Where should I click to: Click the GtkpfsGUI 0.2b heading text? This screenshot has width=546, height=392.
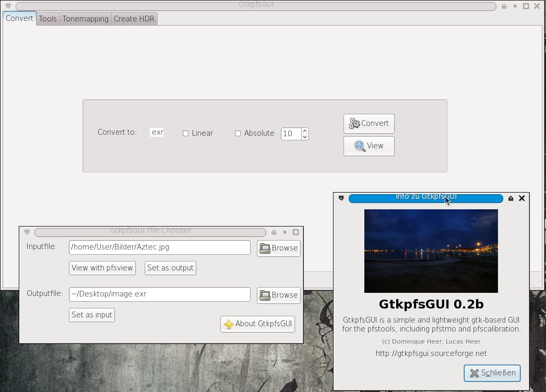coord(431,304)
